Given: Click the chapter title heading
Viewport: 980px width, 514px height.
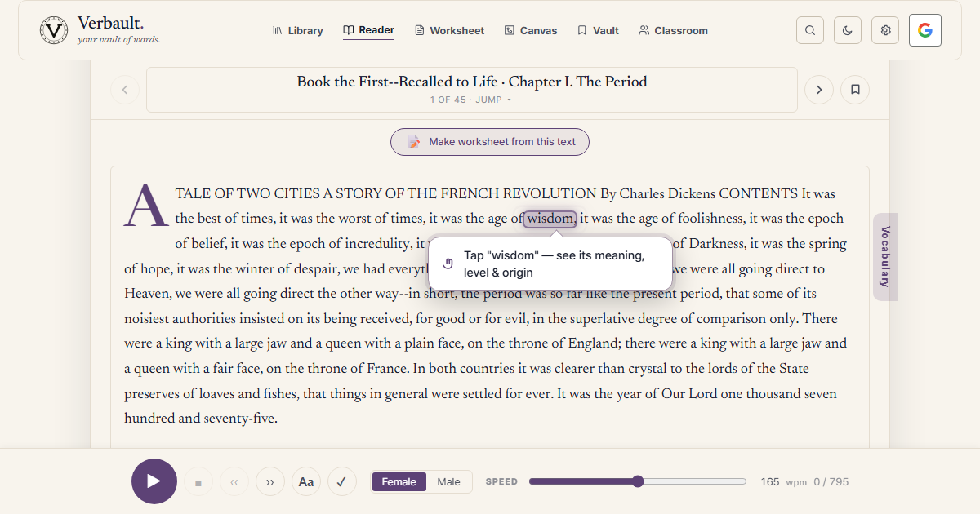Looking at the screenshot, I should 472,82.
